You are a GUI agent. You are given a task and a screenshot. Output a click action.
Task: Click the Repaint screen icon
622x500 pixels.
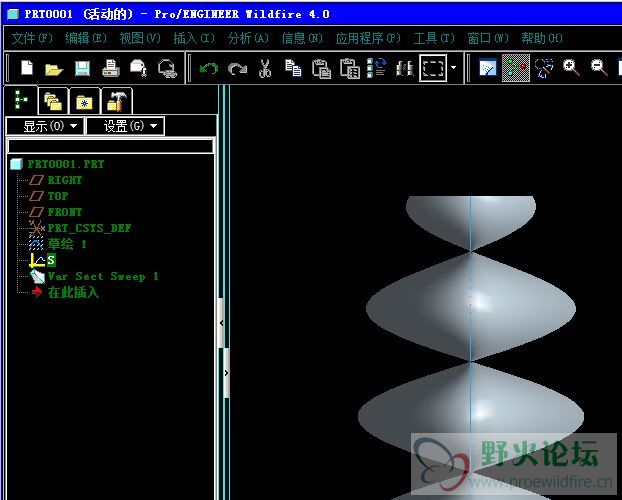click(488, 68)
